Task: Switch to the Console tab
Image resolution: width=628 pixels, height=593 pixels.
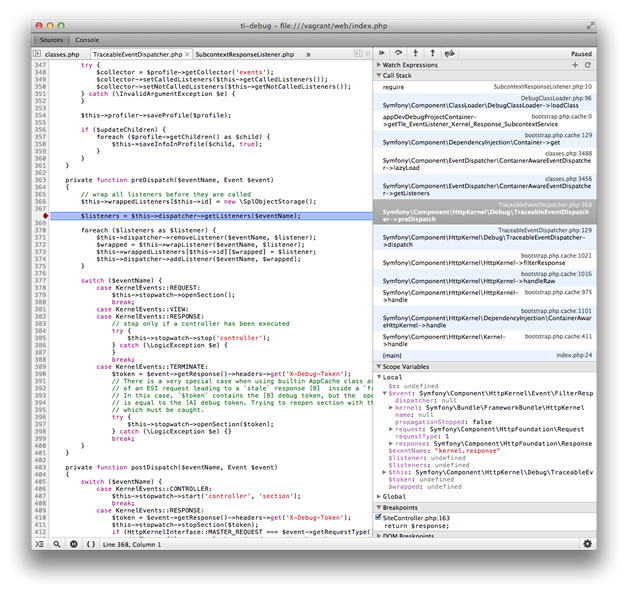Action: point(88,39)
